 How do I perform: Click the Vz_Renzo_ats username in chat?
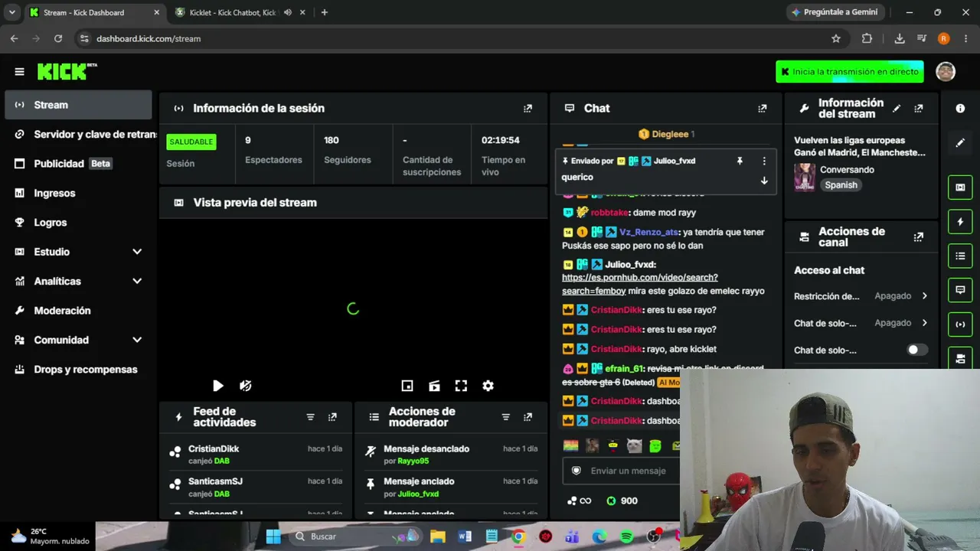click(648, 232)
